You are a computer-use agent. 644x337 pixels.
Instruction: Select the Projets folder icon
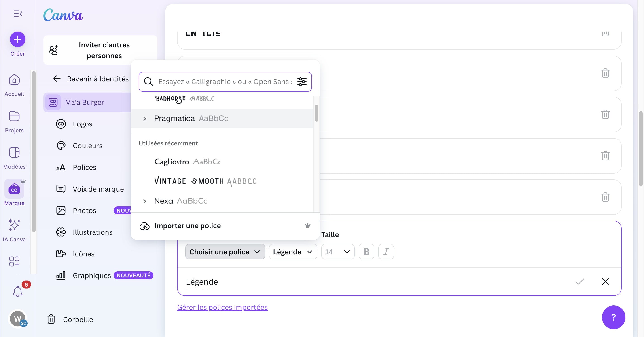click(x=14, y=116)
